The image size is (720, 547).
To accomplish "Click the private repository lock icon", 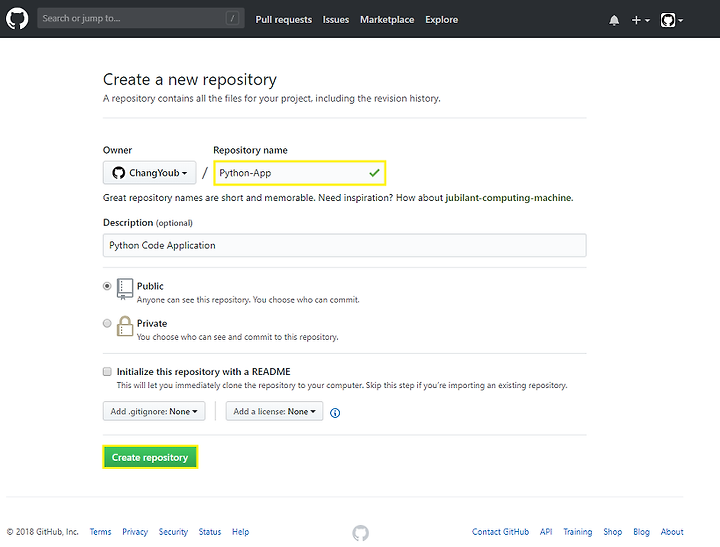I will (125, 326).
